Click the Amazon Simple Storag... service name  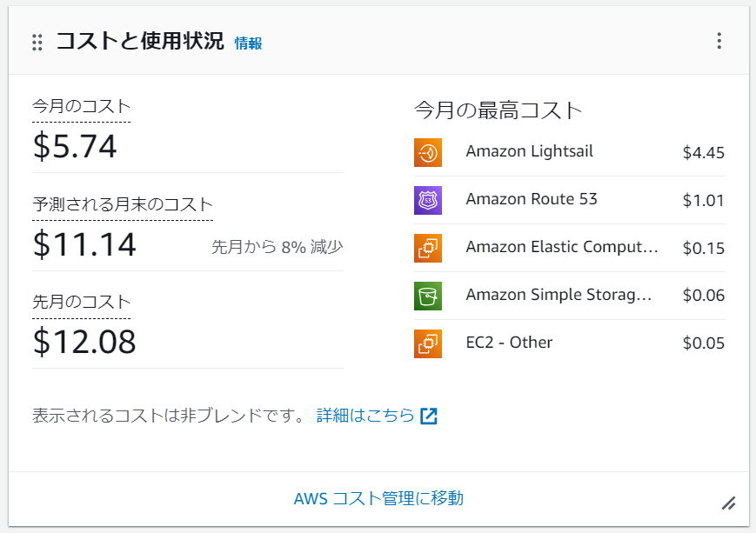[559, 295]
